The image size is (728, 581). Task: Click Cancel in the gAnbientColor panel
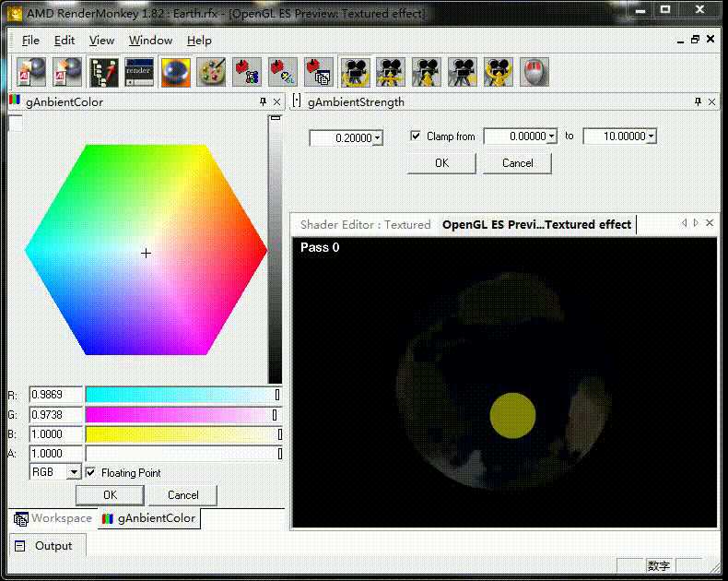tap(183, 495)
